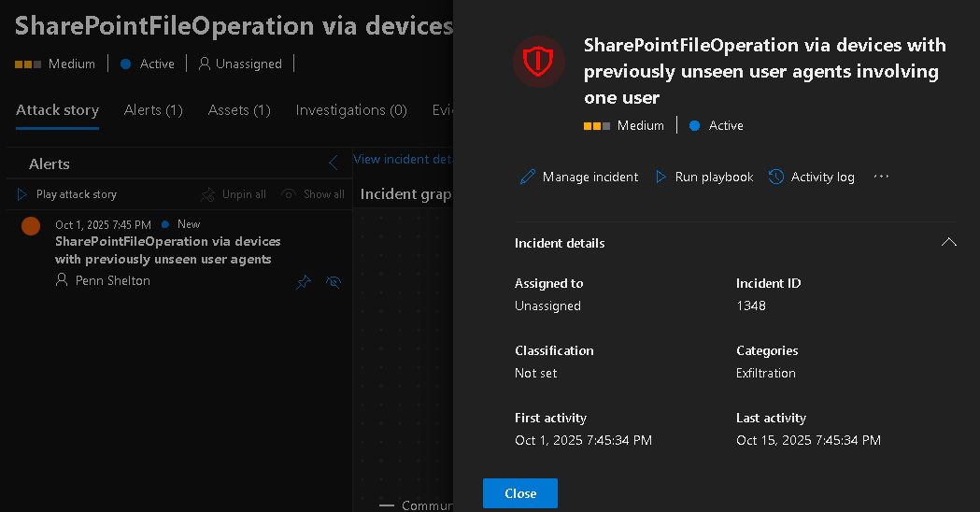The height and width of the screenshot is (512, 980).
Task: Pin the SharePointFileOperation alert
Action: tap(304, 281)
